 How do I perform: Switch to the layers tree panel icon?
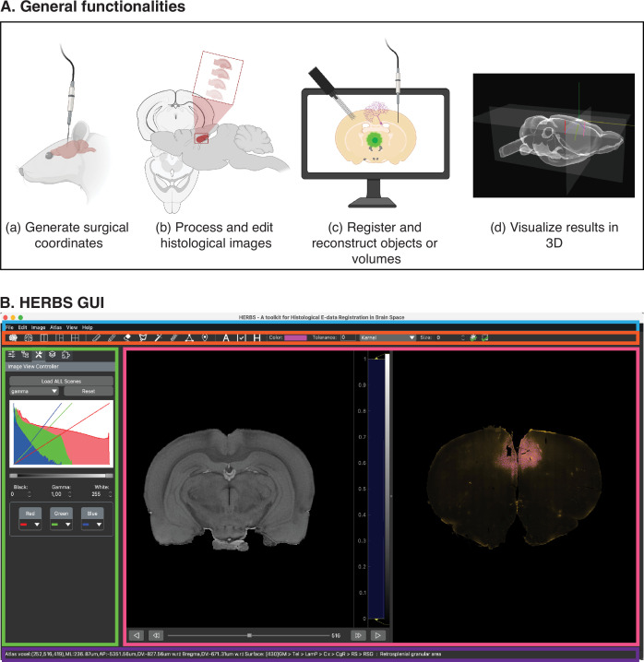tap(24, 354)
